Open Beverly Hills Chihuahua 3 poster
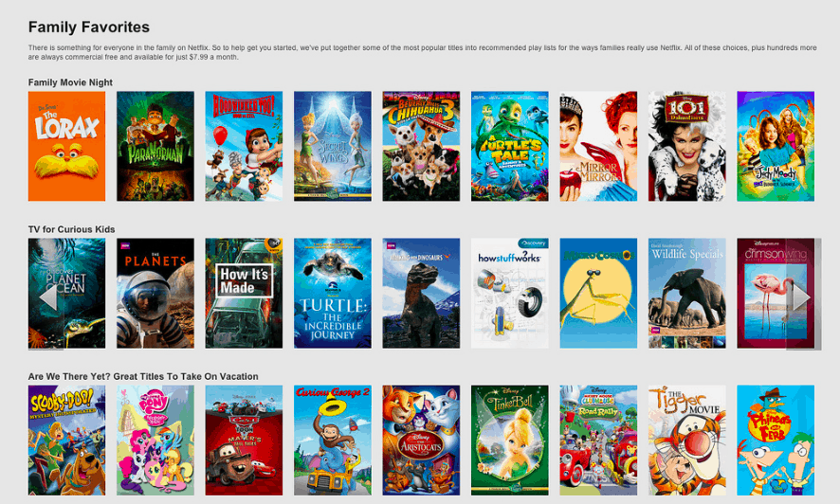Viewport: 840px width, 504px height. pos(421,146)
